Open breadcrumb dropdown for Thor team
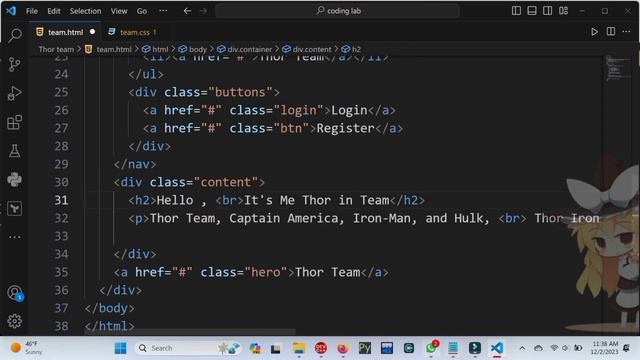 tap(56, 49)
